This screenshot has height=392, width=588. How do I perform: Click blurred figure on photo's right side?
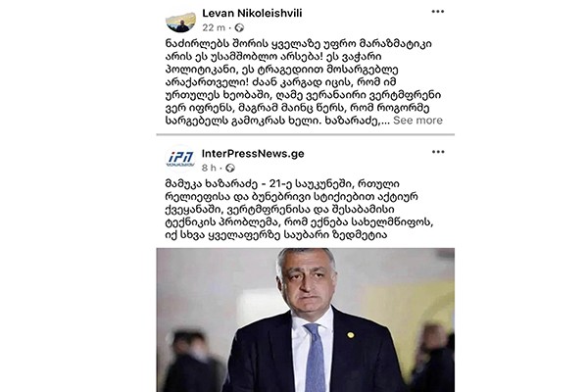(x=433, y=359)
